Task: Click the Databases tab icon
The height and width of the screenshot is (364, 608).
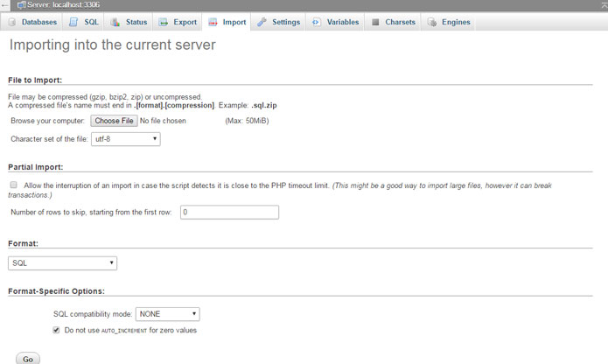Action: (x=12, y=22)
